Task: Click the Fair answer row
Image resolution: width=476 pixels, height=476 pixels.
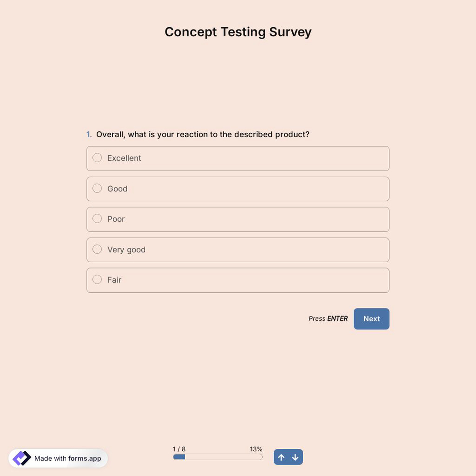Action: pyautogui.click(x=238, y=280)
